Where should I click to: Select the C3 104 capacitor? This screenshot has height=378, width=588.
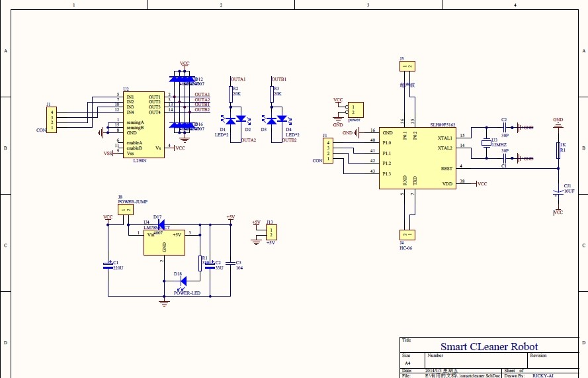230,264
